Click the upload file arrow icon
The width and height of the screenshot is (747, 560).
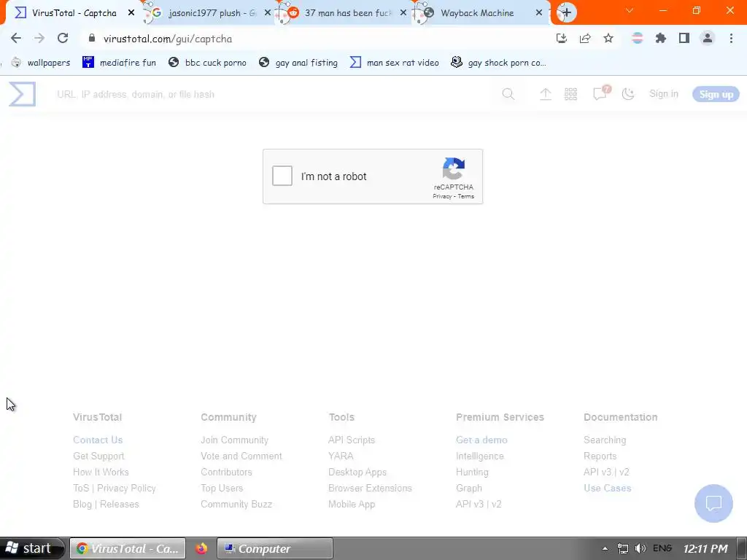pos(546,94)
